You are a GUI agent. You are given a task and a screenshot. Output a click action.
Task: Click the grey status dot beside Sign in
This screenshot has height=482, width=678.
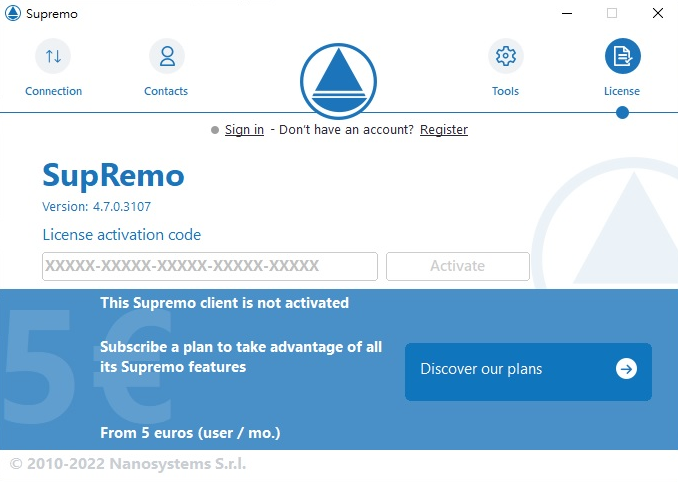(215, 130)
